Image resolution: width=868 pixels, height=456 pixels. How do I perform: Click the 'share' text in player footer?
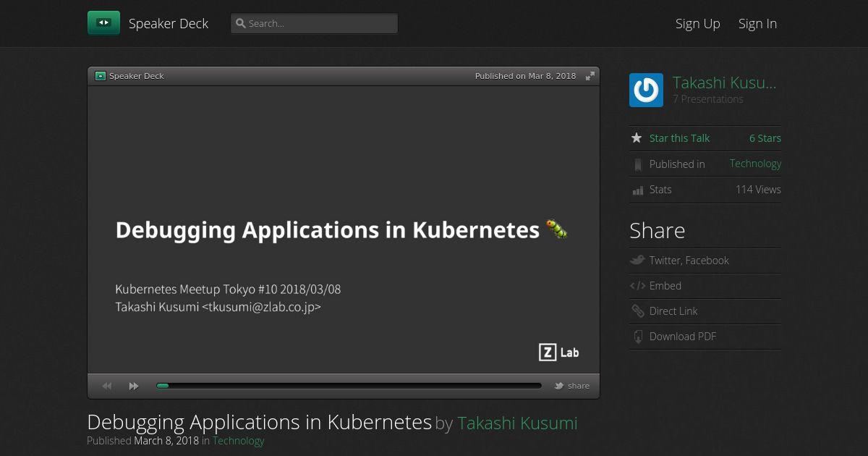tap(579, 386)
